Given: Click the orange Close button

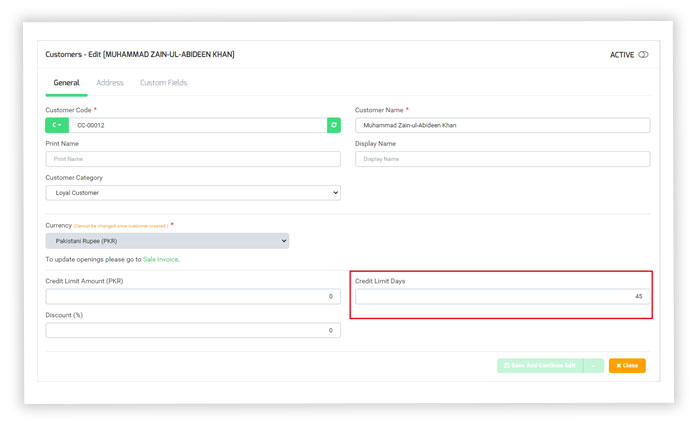Looking at the screenshot, I should point(627,366).
